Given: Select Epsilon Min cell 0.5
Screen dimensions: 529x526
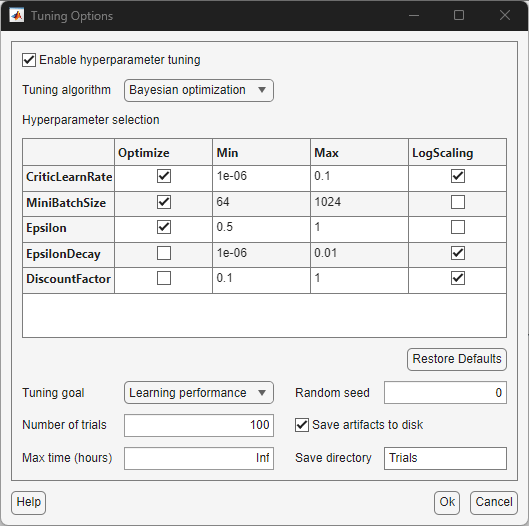Looking at the screenshot, I should click(x=261, y=229).
